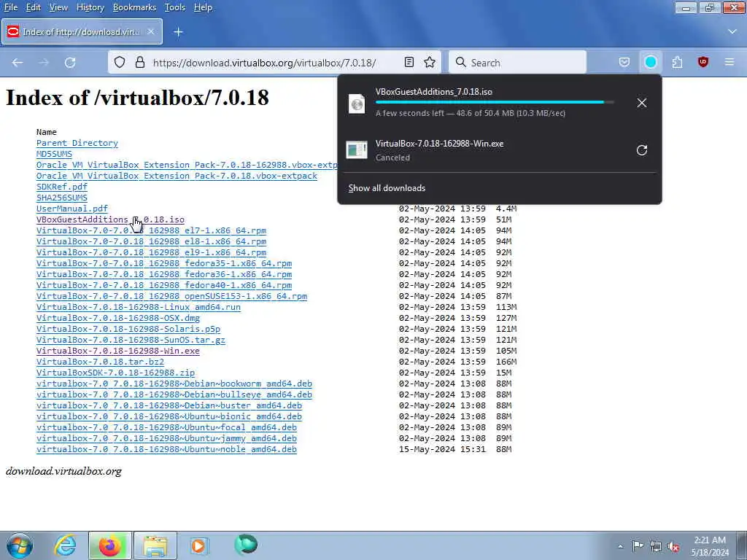Download the openSUSE153 rpm package
This screenshot has height=560, width=747.
click(x=171, y=296)
